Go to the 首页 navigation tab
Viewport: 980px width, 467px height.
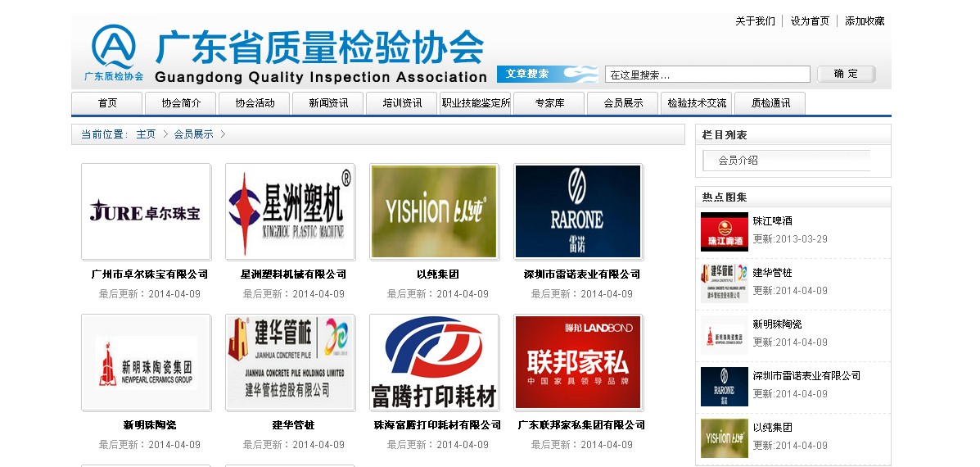click(107, 103)
